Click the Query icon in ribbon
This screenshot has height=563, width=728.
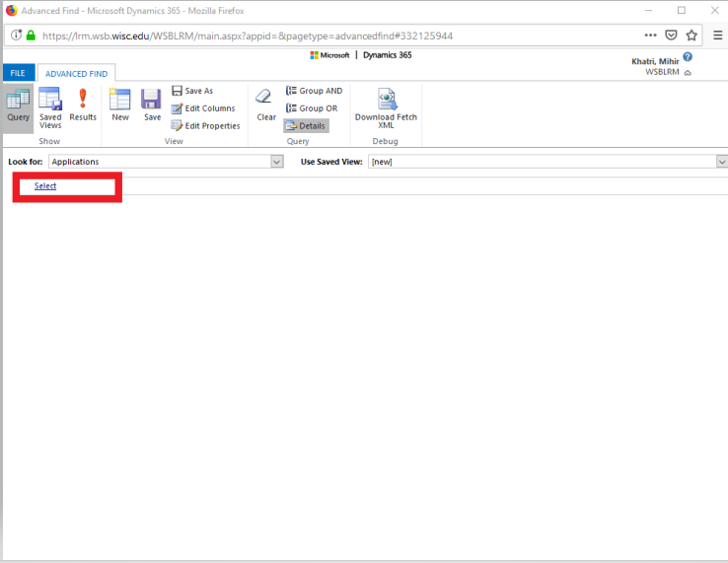[x=18, y=105]
